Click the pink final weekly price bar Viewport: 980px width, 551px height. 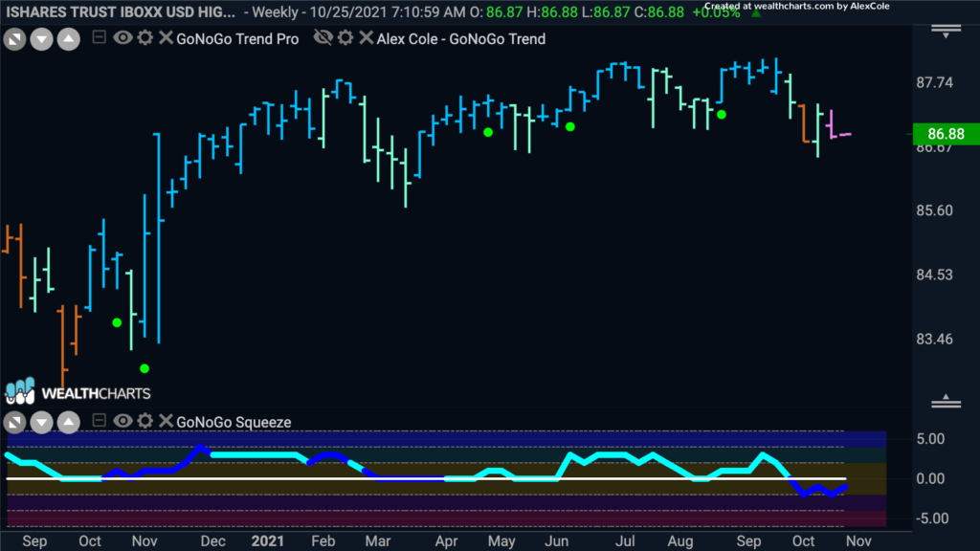pyautogui.click(x=844, y=134)
